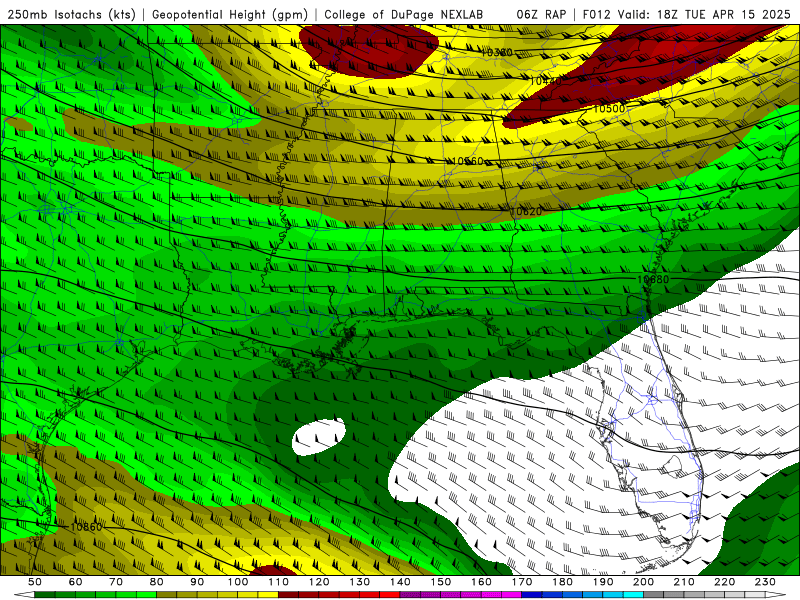Click the 10860 height contour label
Viewport: 800px width, 600px height.
86,527
